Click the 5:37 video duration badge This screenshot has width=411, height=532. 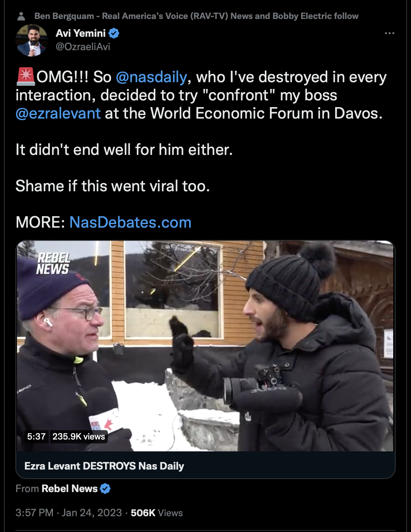[x=36, y=436]
